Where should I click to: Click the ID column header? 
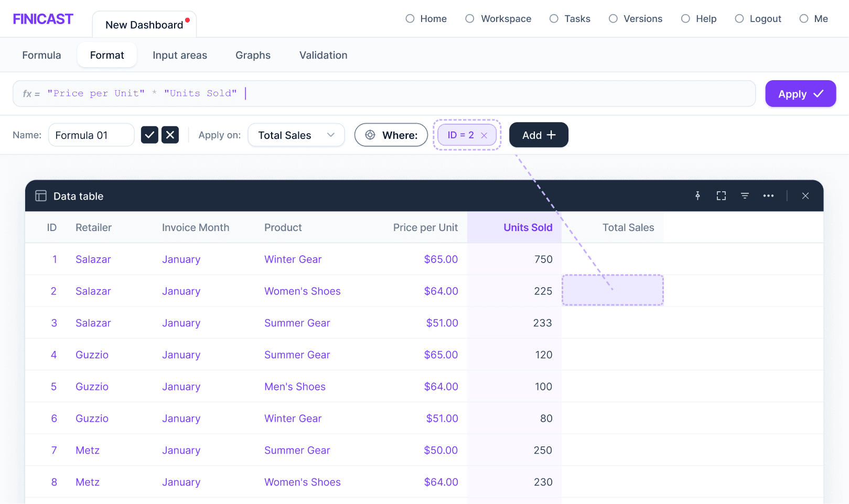(x=52, y=227)
